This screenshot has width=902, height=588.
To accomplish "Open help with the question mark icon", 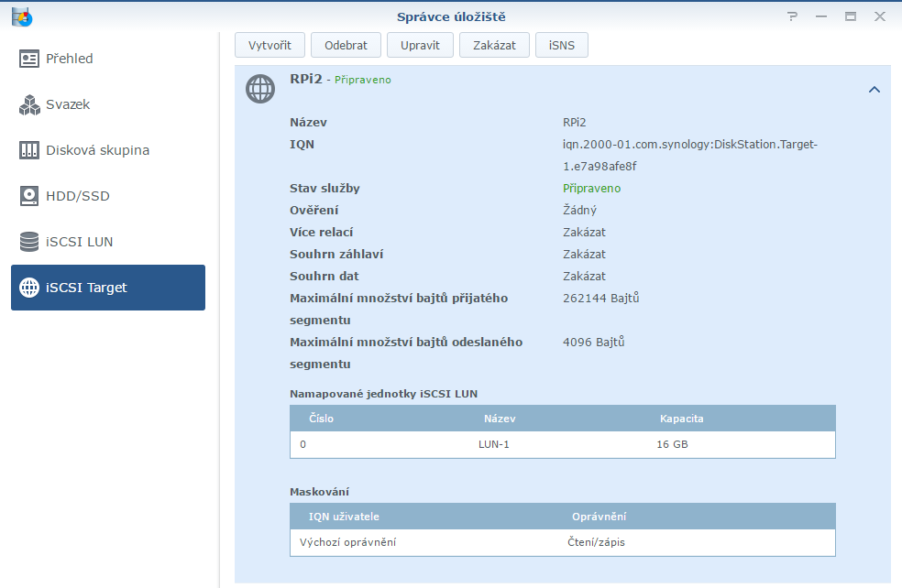I will pyautogui.click(x=791, y=16).
